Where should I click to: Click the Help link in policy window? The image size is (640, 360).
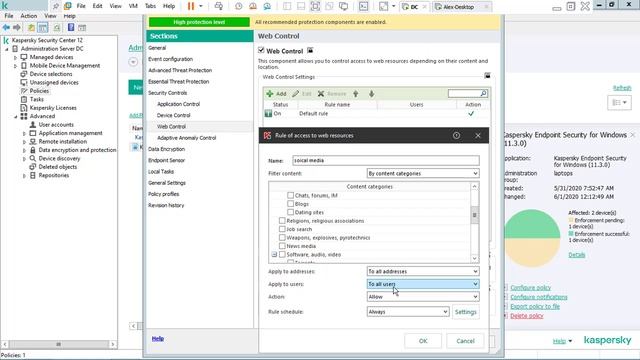(x=158, y=339)
